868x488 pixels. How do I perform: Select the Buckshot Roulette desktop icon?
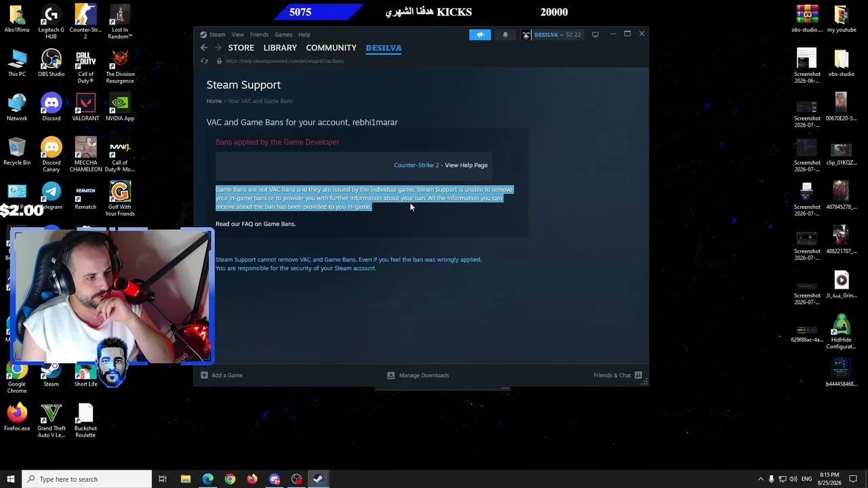[85, 421]
